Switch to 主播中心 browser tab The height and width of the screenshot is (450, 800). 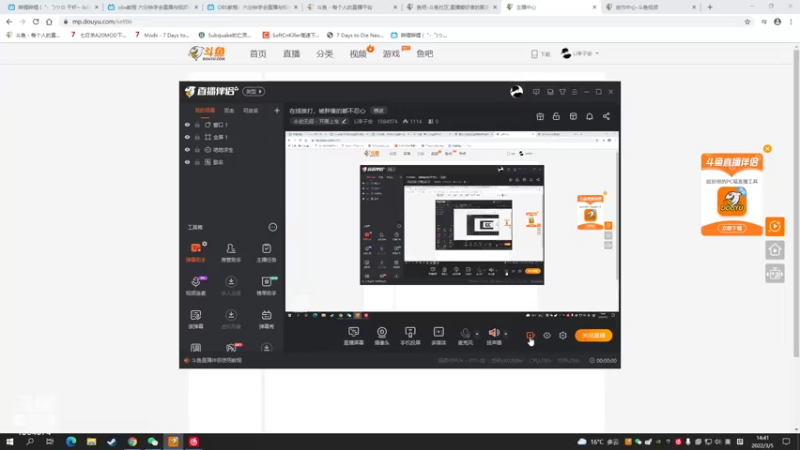point(552,7)
